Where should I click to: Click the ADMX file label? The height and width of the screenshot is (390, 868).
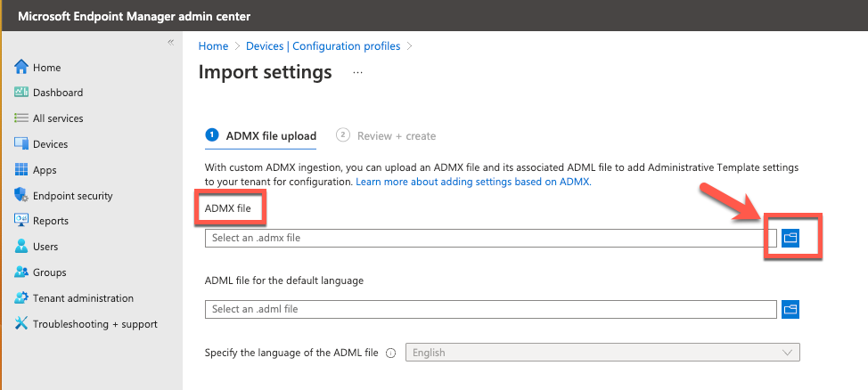click(x=227, y=208)
